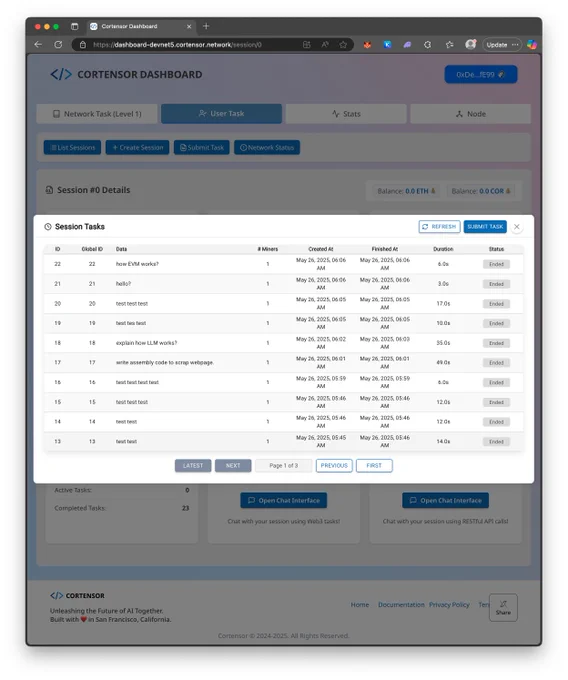This screenshot has height=680, width=568.
Task: Open the browser profile avatar
Action: click(x=470, y=44)
